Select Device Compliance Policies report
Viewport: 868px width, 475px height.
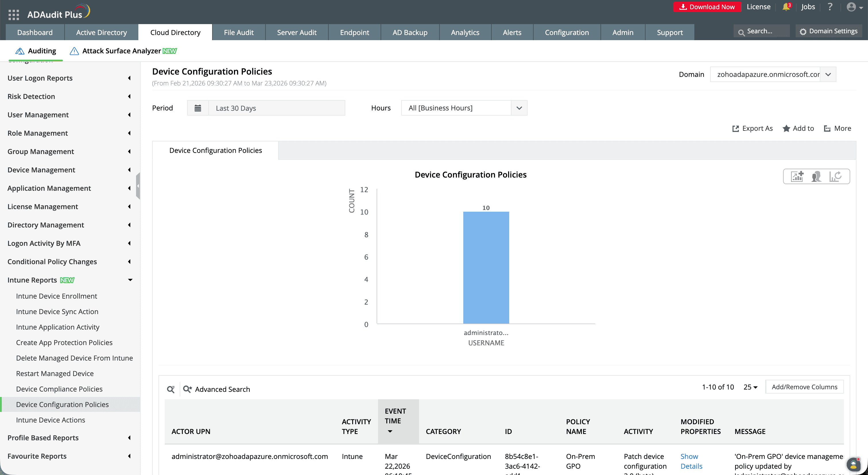click(x=59, y=388)
